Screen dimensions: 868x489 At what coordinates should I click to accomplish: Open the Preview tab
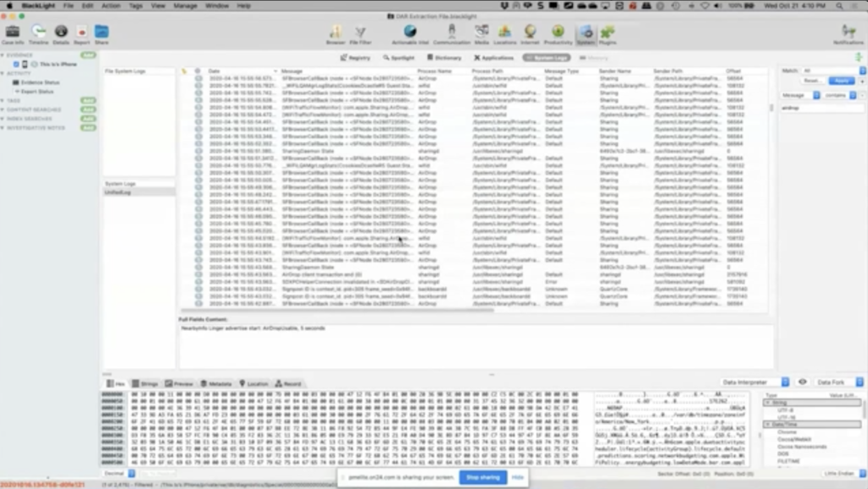(x=180, y=383)
